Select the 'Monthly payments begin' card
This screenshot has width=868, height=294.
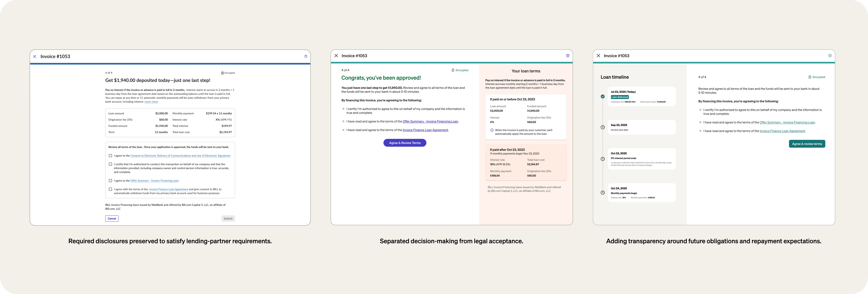click(x=642, y=192)
